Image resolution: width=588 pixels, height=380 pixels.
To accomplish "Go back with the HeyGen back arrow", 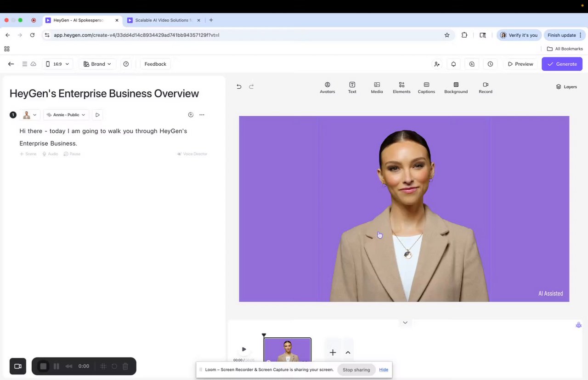I will pyautogui.click(x=11, y=64).
